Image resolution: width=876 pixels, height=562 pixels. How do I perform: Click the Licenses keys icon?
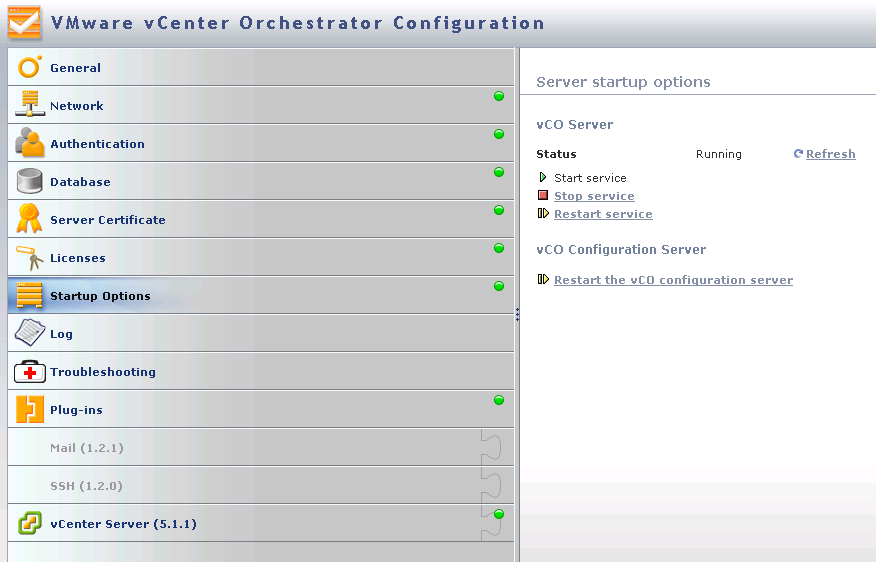coord(30,258)
